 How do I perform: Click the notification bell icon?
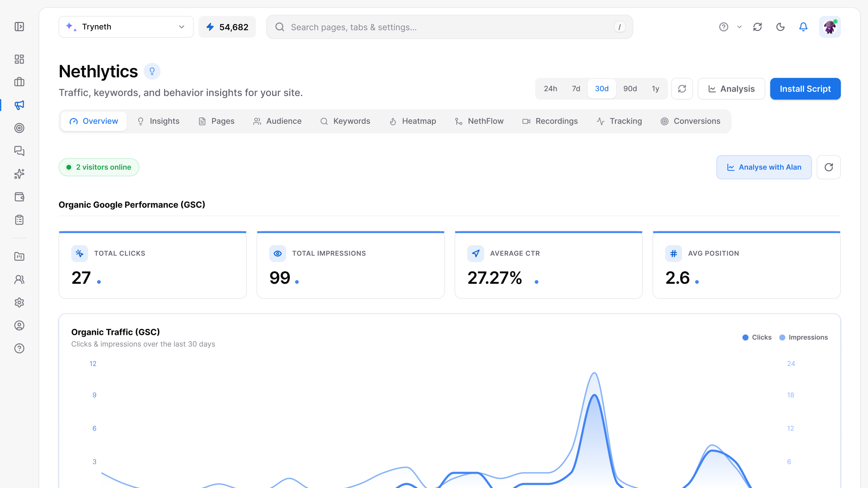click(x=803, y=27)
